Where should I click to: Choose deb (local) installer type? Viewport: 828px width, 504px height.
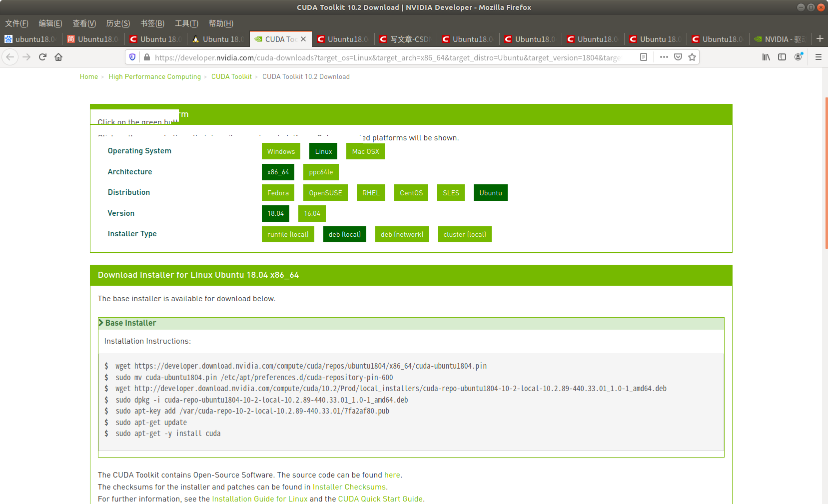(x=345, y=234)
